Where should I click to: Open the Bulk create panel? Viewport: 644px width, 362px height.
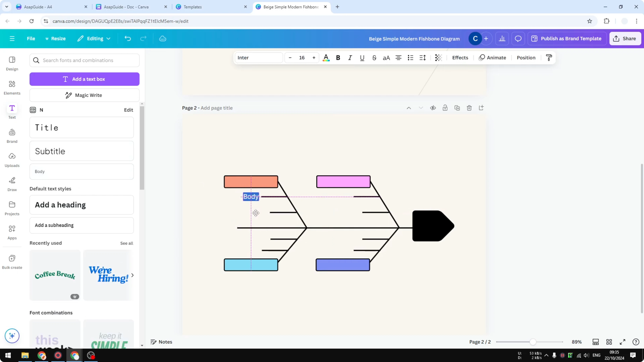pyautogui.click(x=12, y=261)
